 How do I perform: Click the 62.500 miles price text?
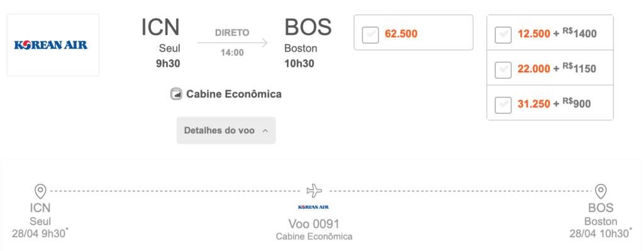tap(401, 34)
